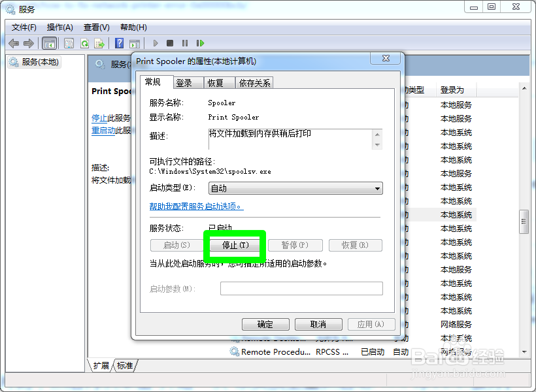536x392 pixels.
Task: Click in the 启动参数 startup parameters field
Action: [x=301, y=288]
